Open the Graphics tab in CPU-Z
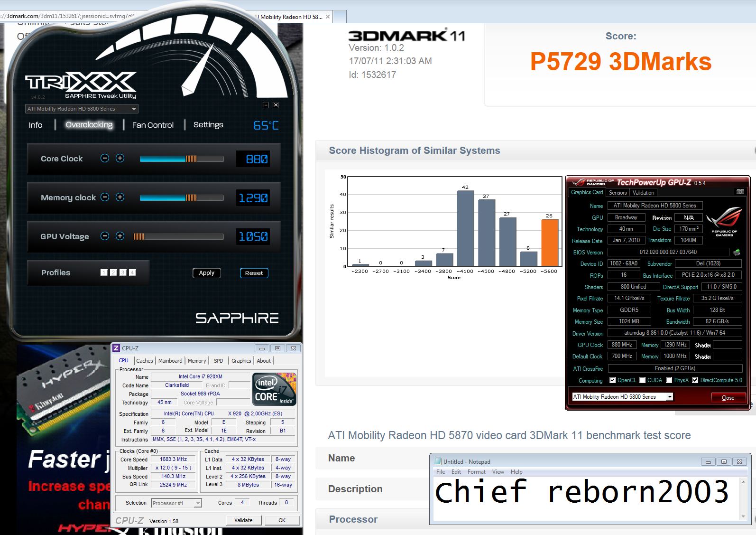Viewport: 756px width, 535px height. (241, 361)
